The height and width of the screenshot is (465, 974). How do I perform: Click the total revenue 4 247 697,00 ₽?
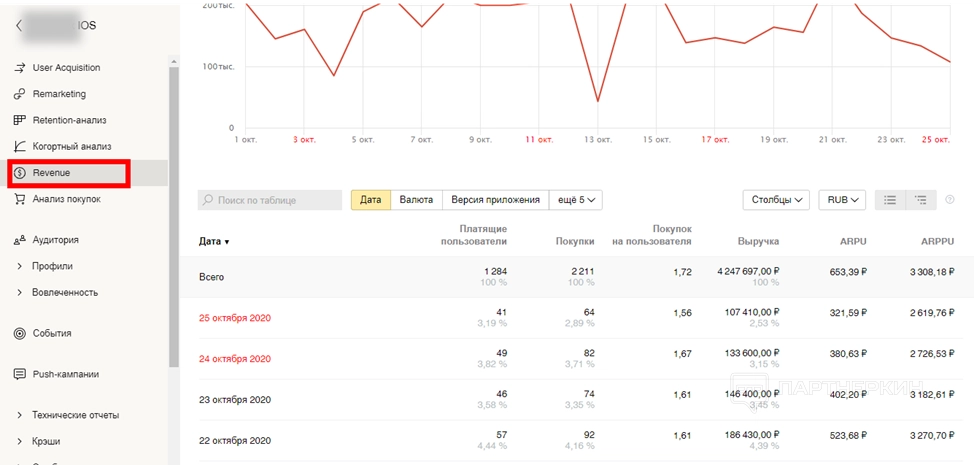(x=749, y=271)
